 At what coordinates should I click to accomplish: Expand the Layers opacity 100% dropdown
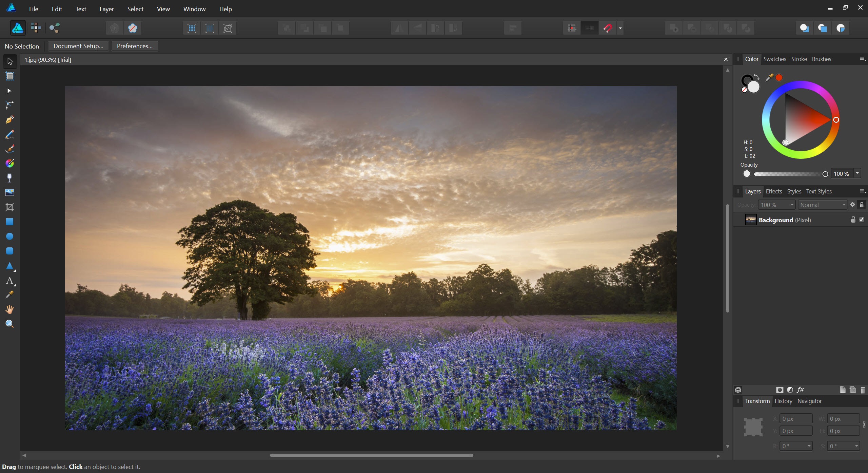click(x=792, y=205)
